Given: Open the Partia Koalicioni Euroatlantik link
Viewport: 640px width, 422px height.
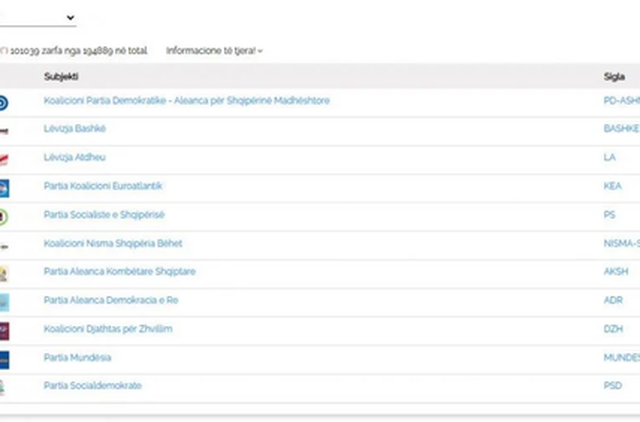Looking at the screenshot, I should pyautogui.click(x=103, y=186).
